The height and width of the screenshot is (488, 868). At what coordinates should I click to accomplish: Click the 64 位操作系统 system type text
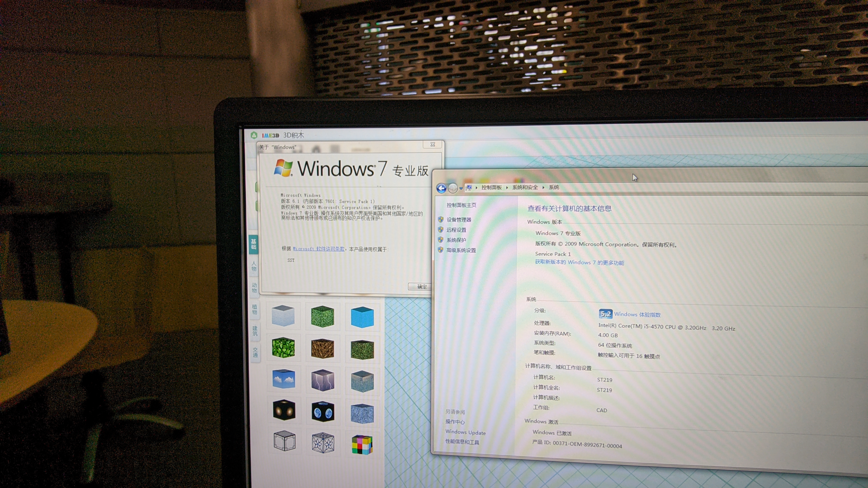615,345
